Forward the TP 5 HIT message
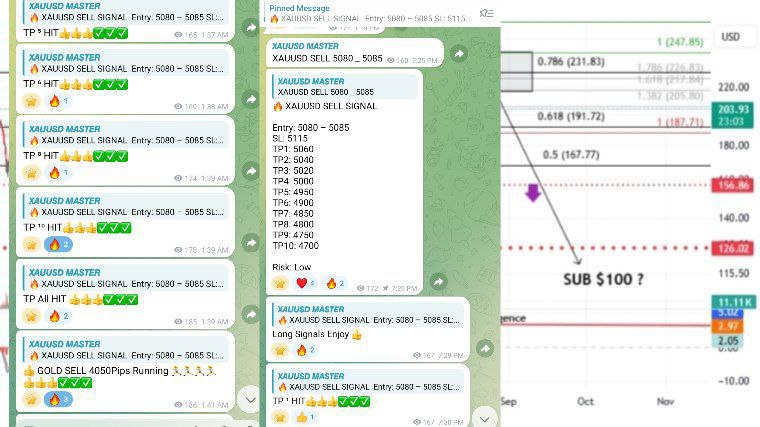760x427 pixels. [x=251, y=28]
